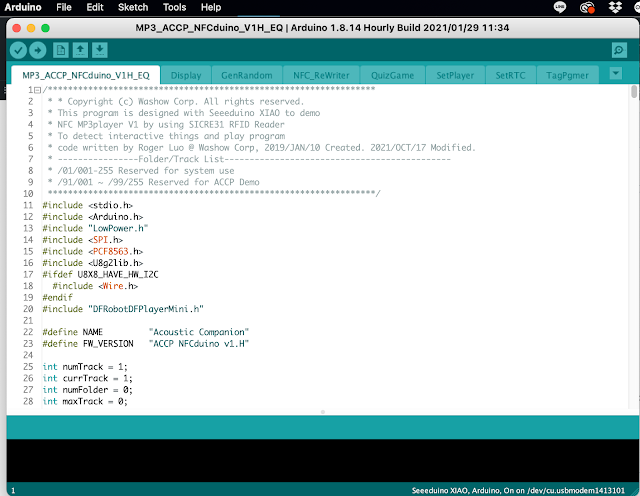Open the Serial Monitor magnifier icon
640x496 pixels.
pyautogui.click(x=619, y=50)
